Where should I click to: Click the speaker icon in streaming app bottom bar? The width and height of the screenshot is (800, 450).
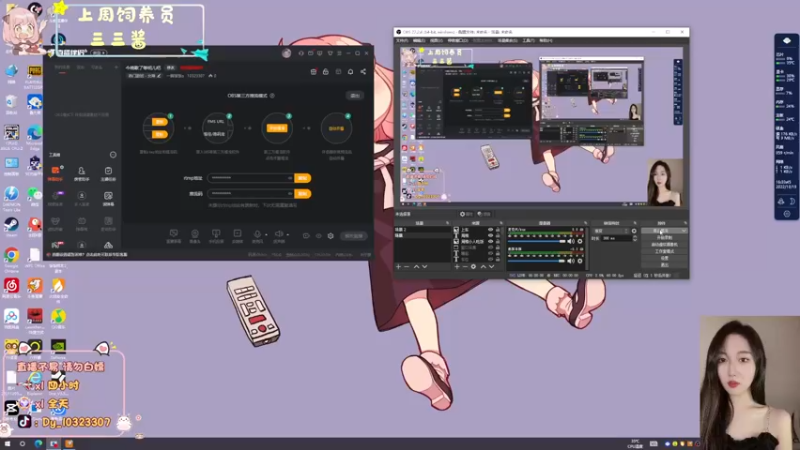[x=279, y=234]
